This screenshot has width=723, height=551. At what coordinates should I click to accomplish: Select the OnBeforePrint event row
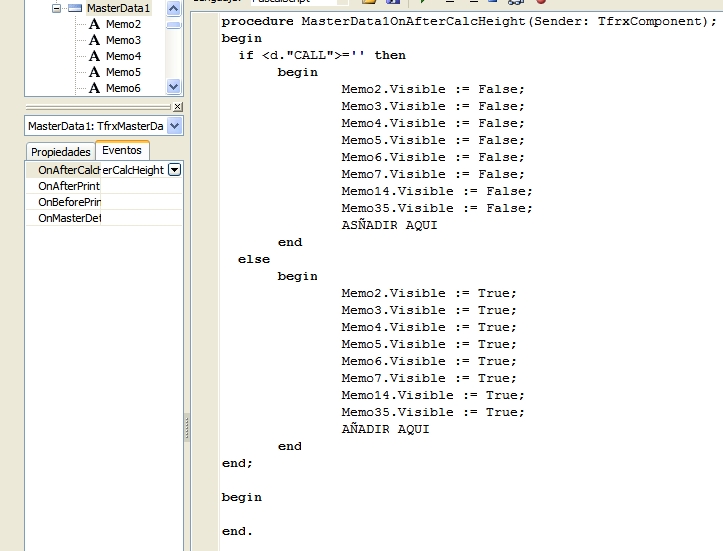[68, 202]
